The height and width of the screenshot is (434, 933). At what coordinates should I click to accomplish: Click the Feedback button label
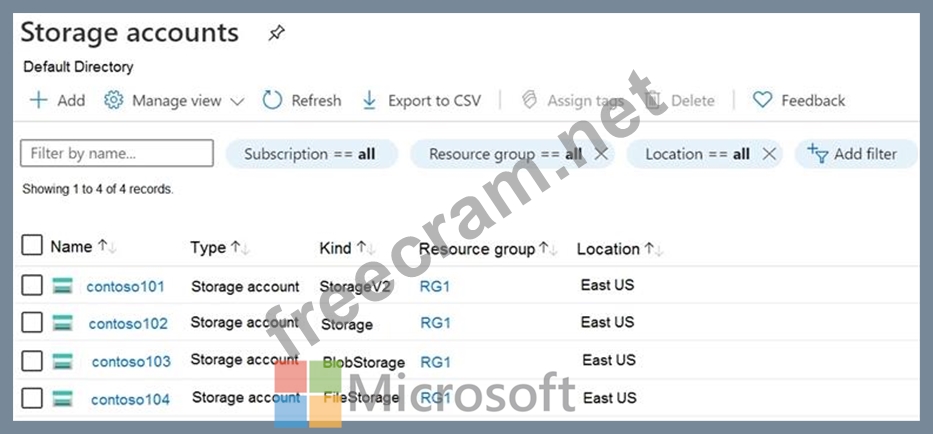click(x=813, y=101)
